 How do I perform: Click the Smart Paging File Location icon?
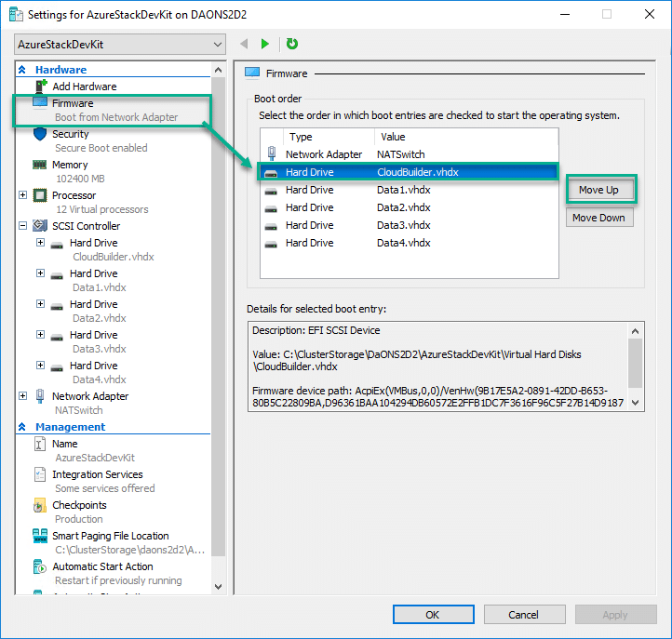(x=40, y=536)
